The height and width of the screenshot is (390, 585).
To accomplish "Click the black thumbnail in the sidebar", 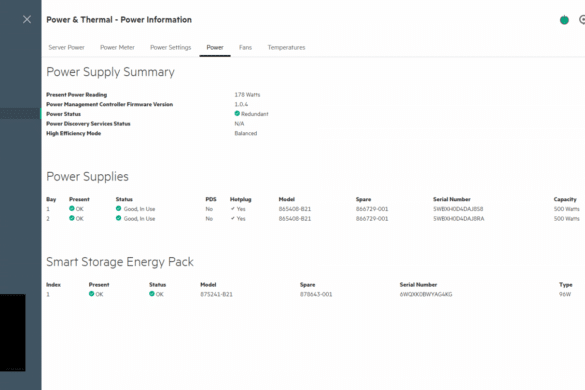I will click(13, 333).
